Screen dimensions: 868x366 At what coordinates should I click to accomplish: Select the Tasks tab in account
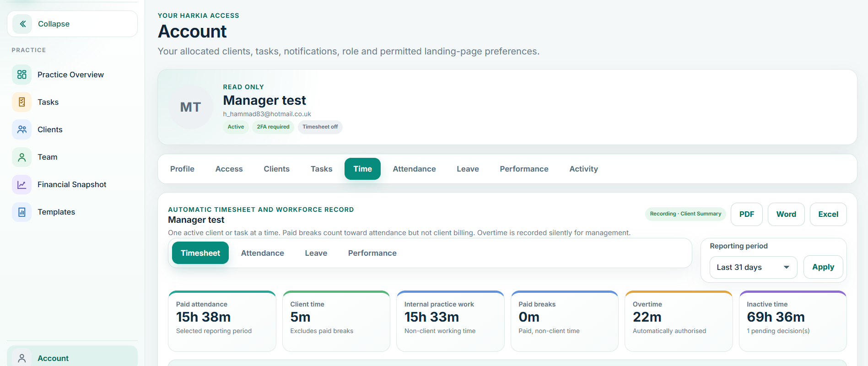[321, 169]
